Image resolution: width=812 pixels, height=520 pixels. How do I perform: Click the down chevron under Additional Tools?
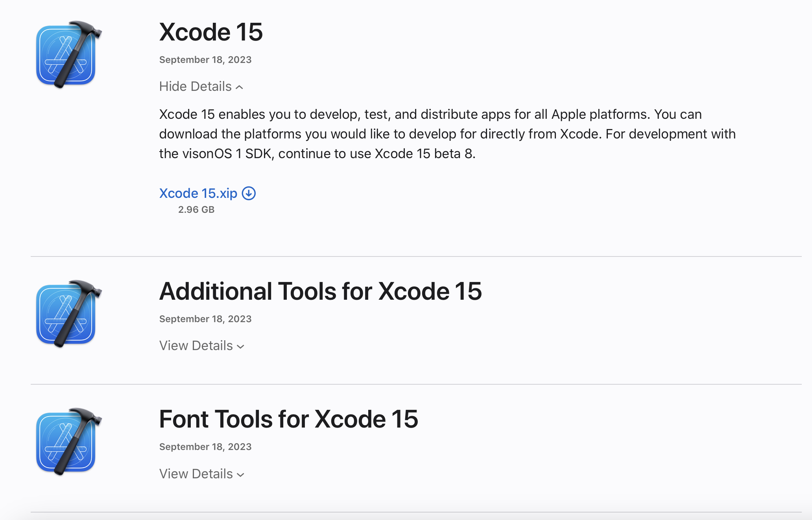(241, 347)
